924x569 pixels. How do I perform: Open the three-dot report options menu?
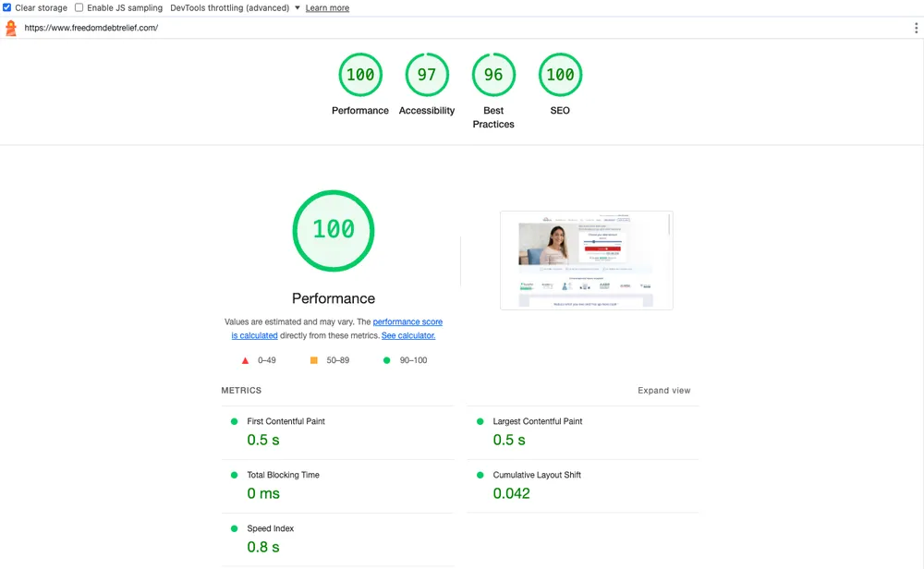[x=916, y=28]
